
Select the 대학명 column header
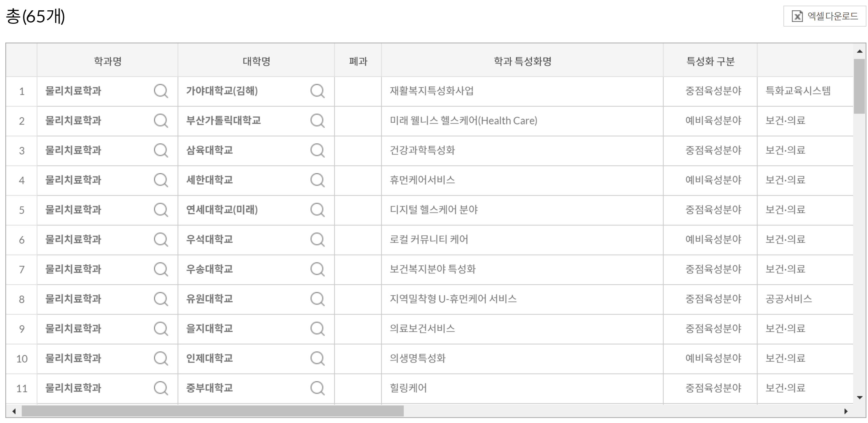pos(256,61)
